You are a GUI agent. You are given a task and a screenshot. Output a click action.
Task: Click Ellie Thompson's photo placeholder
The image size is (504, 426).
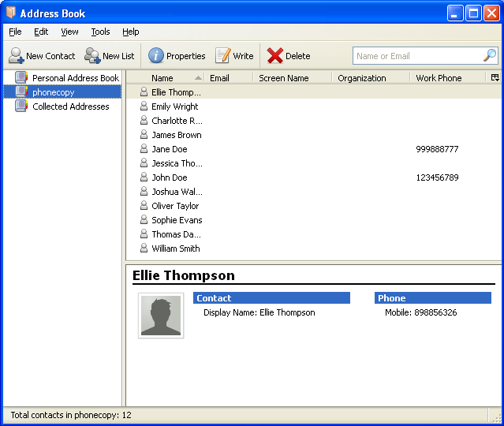161,316
